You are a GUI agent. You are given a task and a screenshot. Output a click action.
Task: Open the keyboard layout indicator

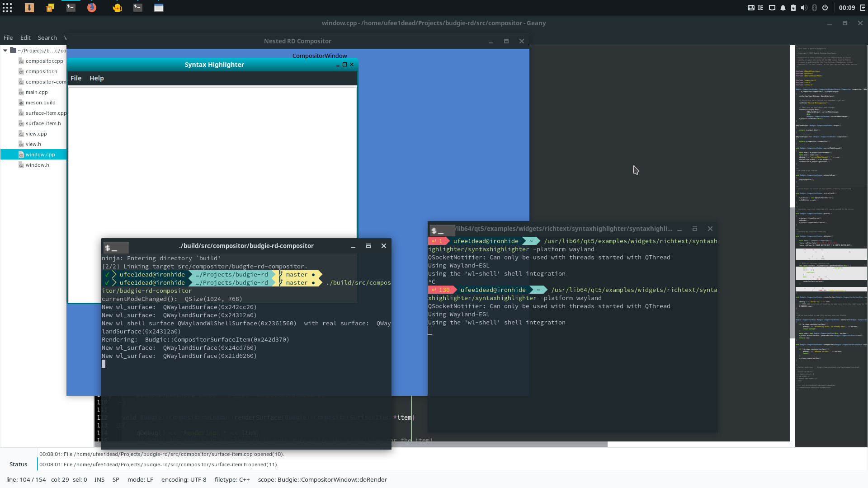751,8
